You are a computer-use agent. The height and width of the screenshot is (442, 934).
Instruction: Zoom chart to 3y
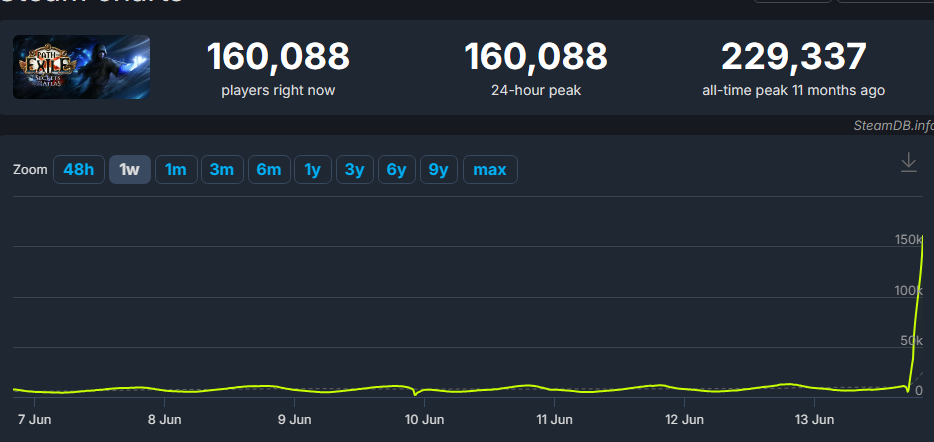(354, 170)
